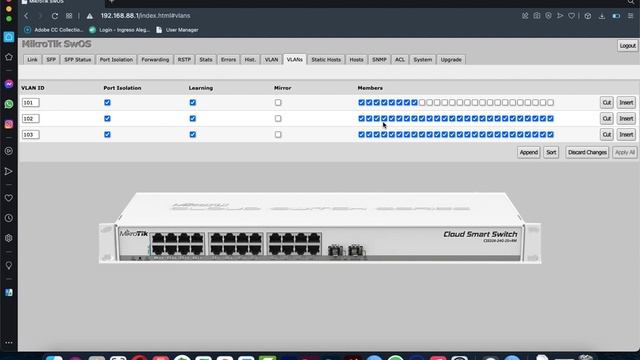The height and width of the screenshot is (360, 640).
Task: Enable Mirror for VLAN 101
Action: tap(278, 102)
